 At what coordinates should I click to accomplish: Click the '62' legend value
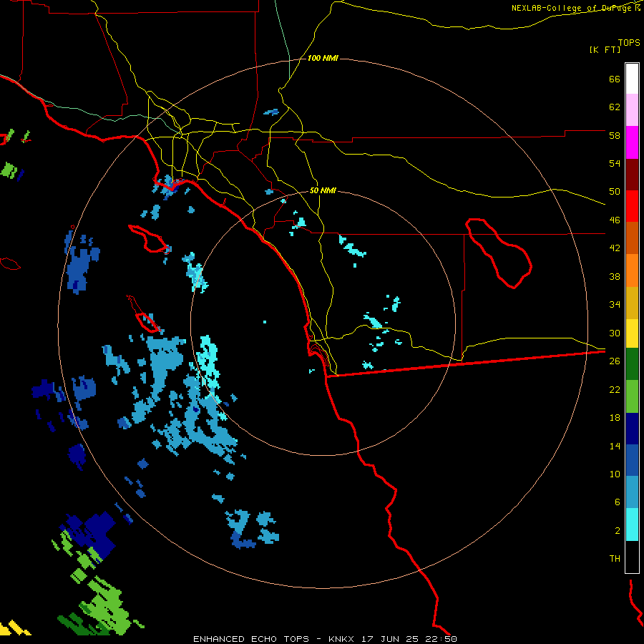615,107
